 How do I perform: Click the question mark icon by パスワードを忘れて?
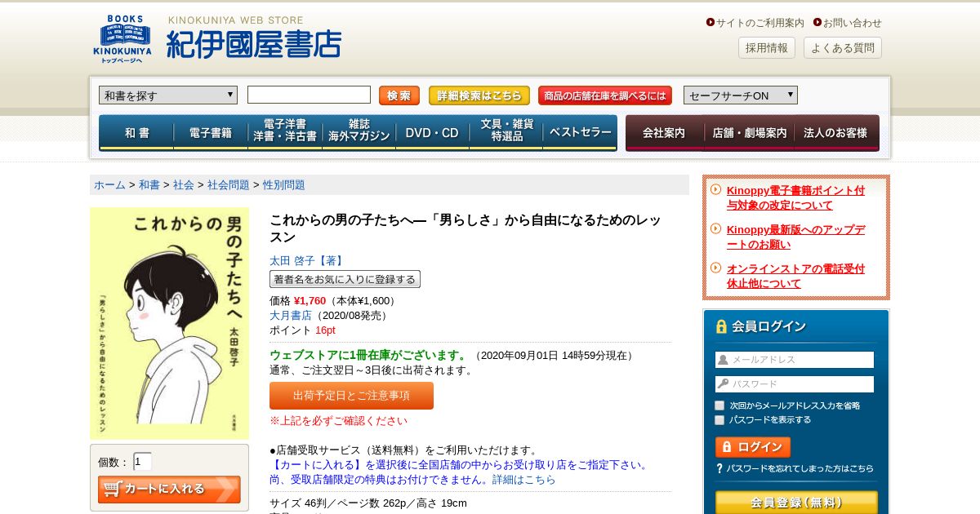[x=719, y=468]
